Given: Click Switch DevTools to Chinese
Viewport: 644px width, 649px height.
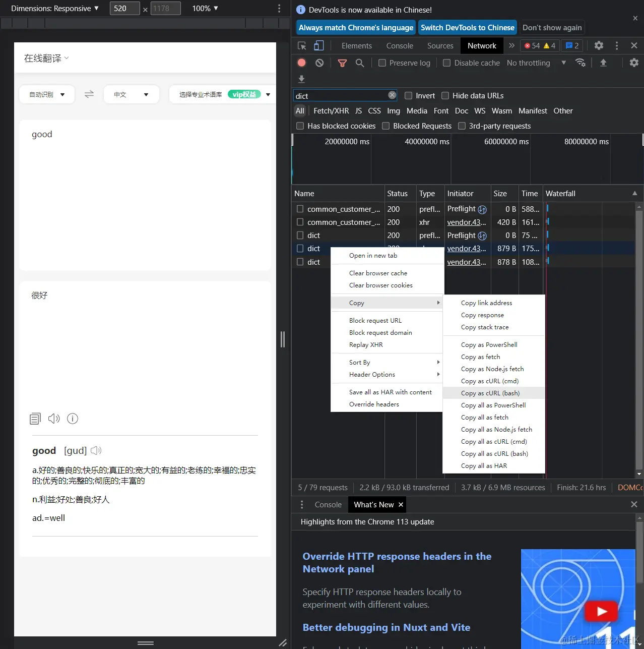Looking at the screenshot, I should pos(468,28).
